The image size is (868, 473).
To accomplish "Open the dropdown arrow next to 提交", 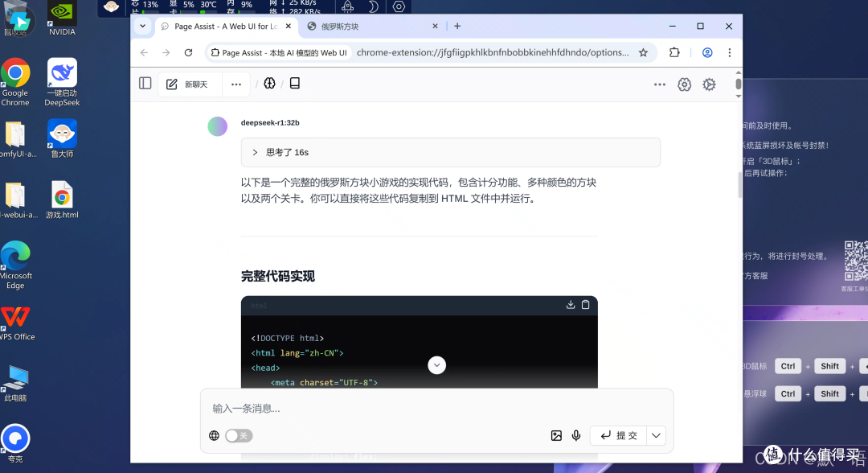I will [656, 436].
